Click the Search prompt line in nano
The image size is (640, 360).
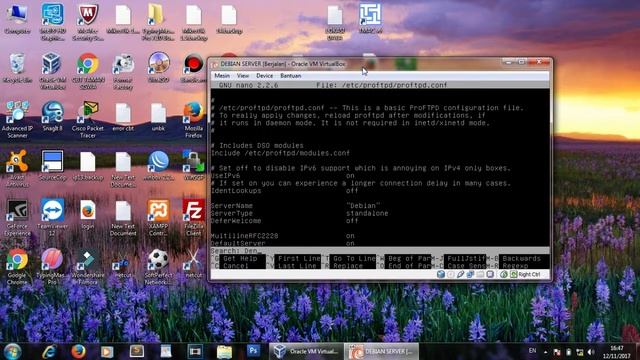pos(380,251)
